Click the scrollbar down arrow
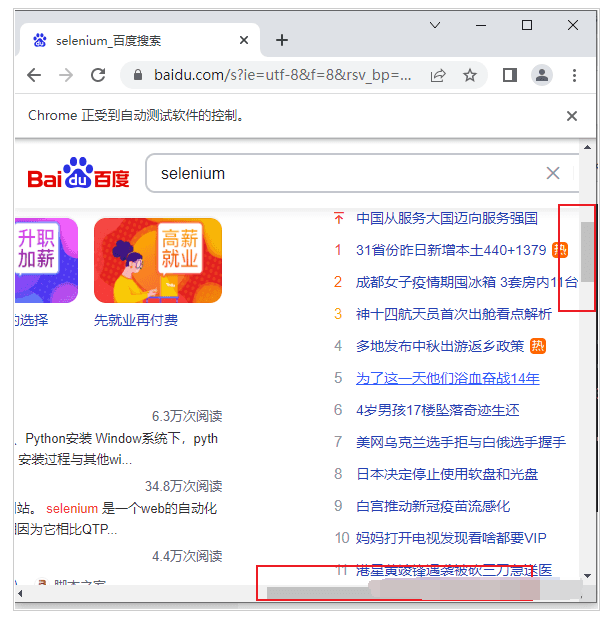The width and height of the screenshot is (608, 618). (587, 576)
